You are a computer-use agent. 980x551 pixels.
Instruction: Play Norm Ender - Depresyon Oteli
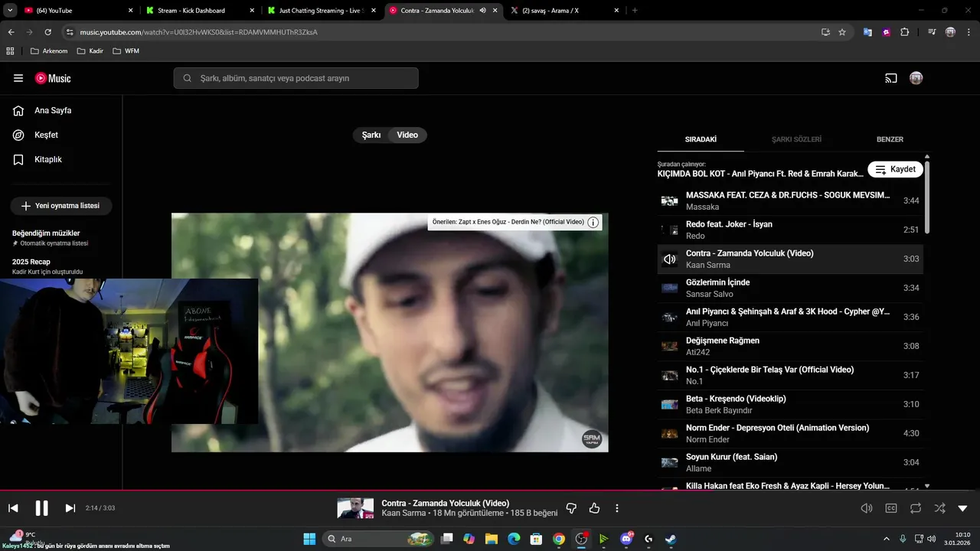click(x=790, y=433)
